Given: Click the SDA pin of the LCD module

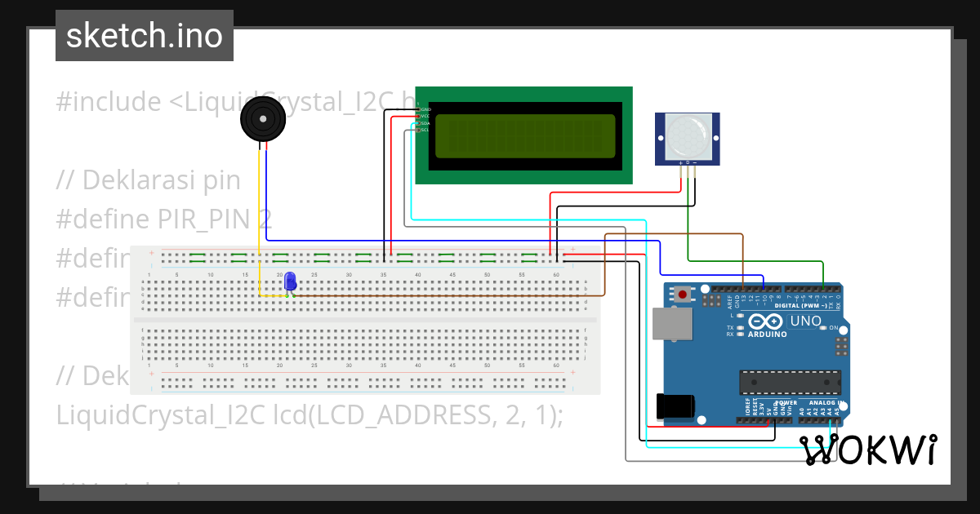Looking at the screenshot, I should (x=418, y=123).
